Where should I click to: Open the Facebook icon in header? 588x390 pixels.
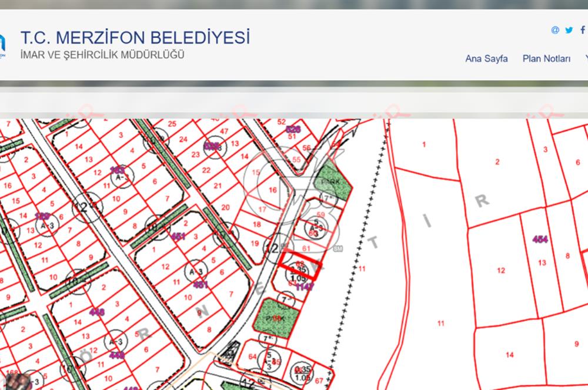click(583, 29)
